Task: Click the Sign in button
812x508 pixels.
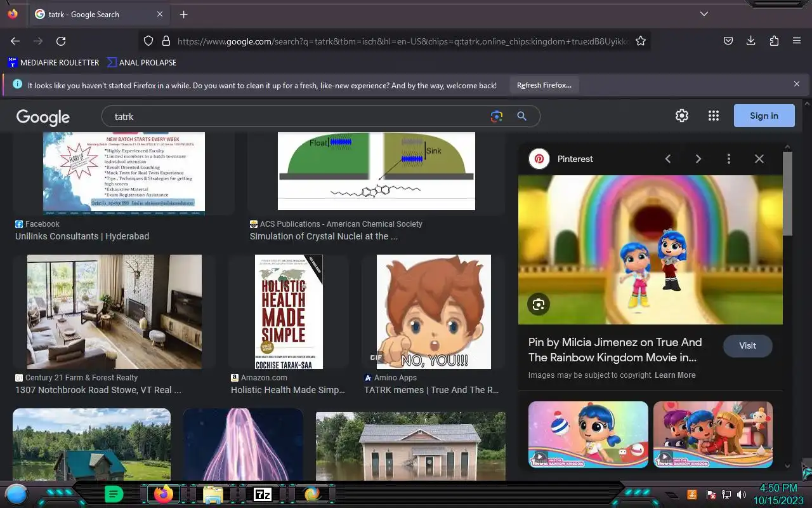Action: (x=764, y=116)
